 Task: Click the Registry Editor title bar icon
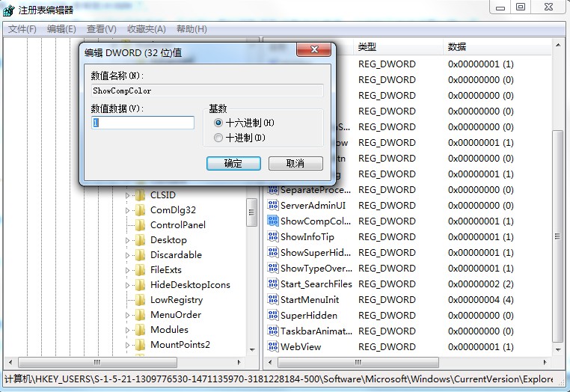8,10
